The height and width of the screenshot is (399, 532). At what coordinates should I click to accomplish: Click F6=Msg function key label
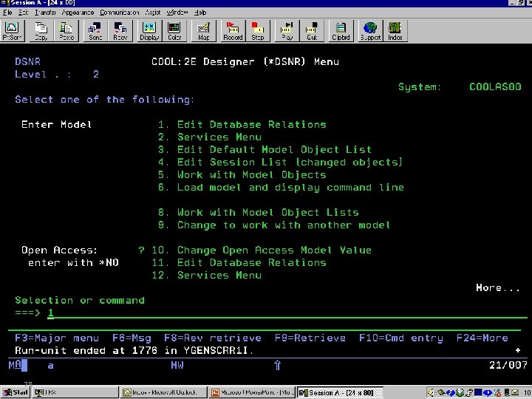(x=132, y=338)
